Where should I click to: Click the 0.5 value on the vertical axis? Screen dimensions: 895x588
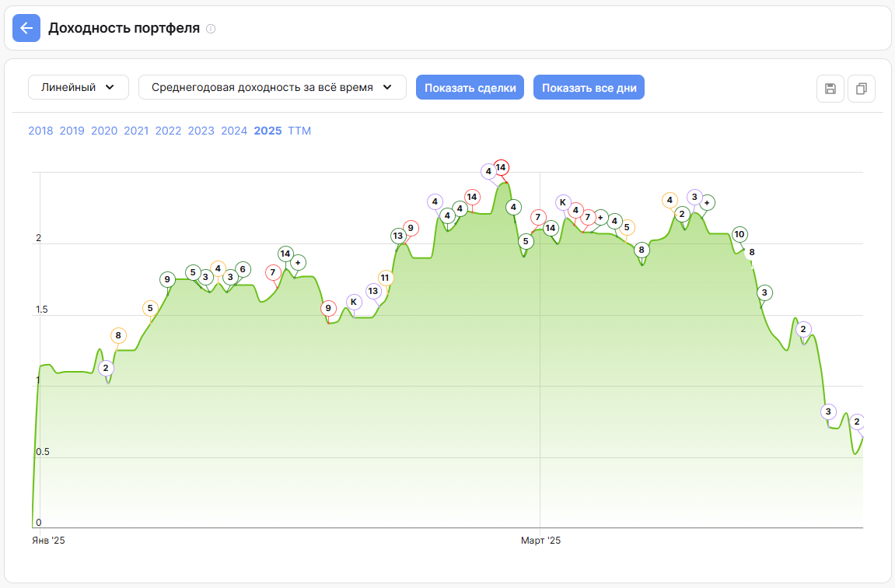(42, 452)
